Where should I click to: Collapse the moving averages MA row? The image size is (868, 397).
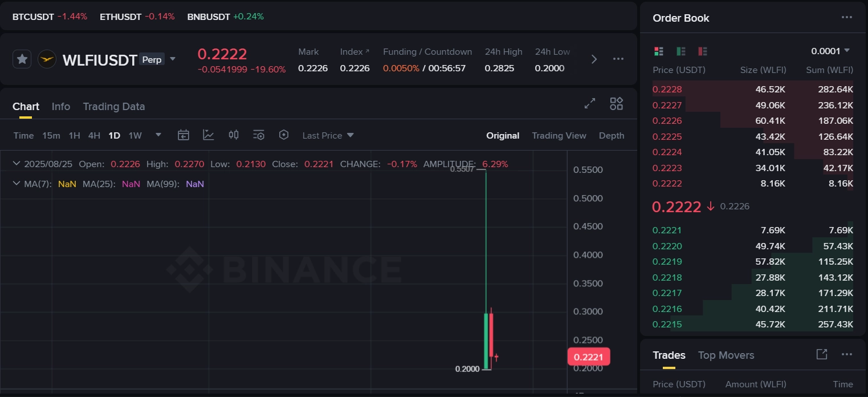[x=17, y=184]
